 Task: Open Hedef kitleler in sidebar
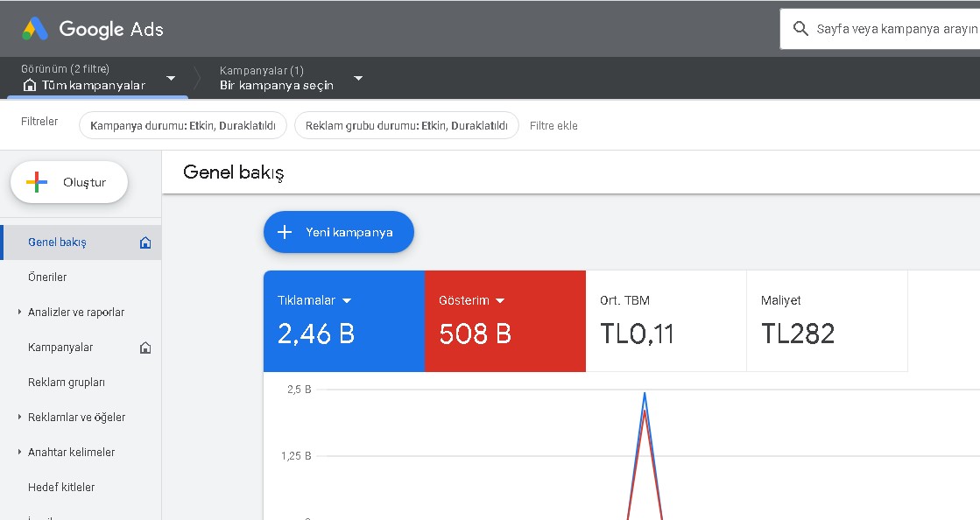61,487
